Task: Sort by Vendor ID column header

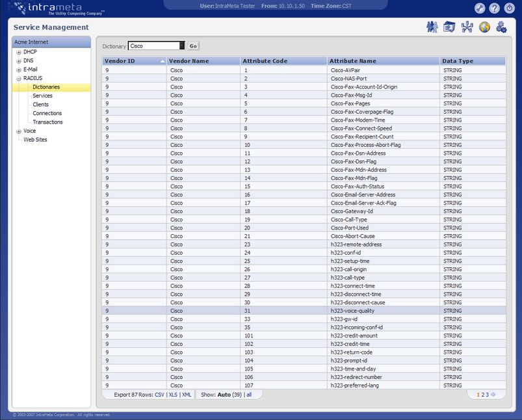Action: pyautogui.click(x=134, y=61)
